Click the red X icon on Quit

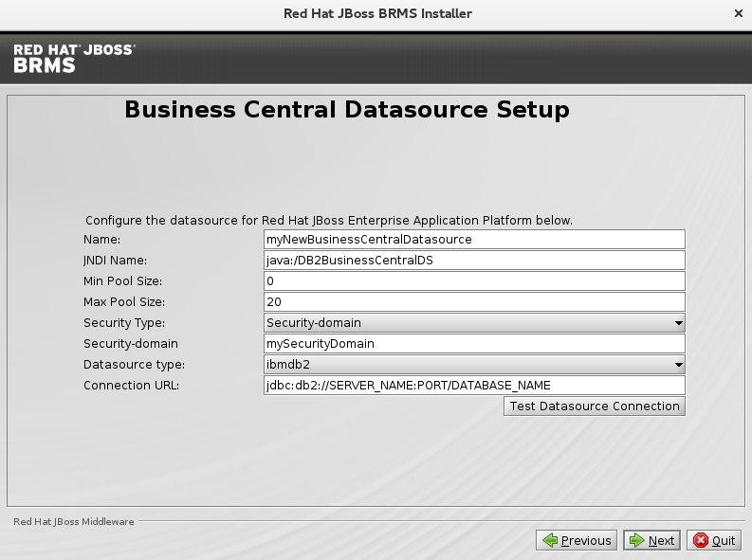click(700, 540)
